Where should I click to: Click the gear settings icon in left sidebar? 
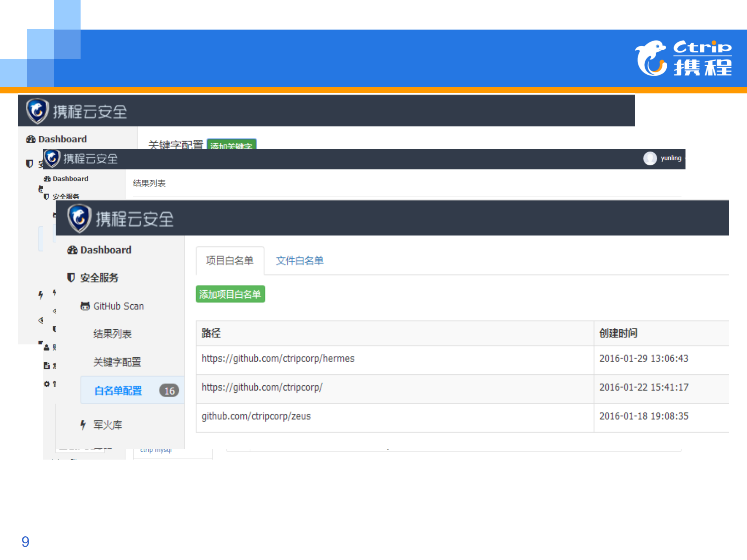46,384
